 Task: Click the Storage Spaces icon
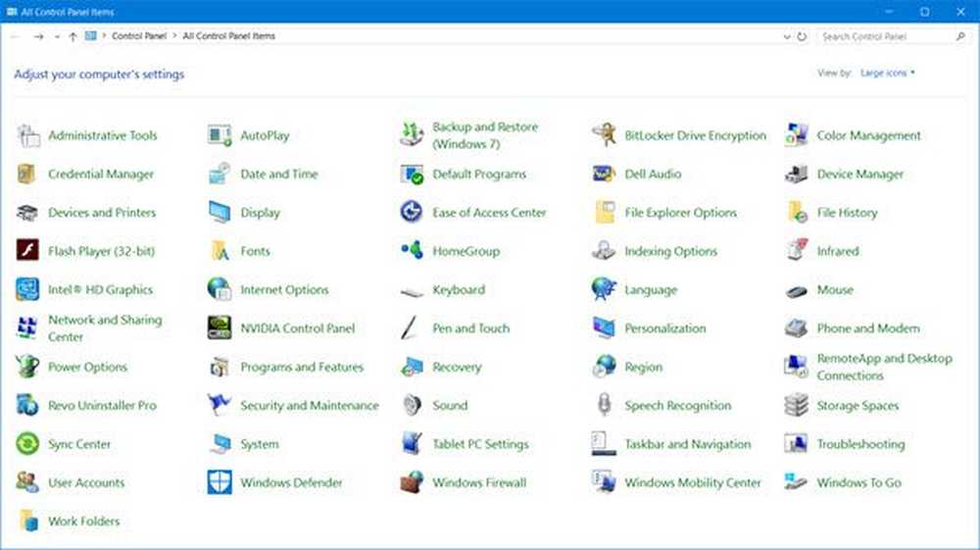[x=796, y=406]
